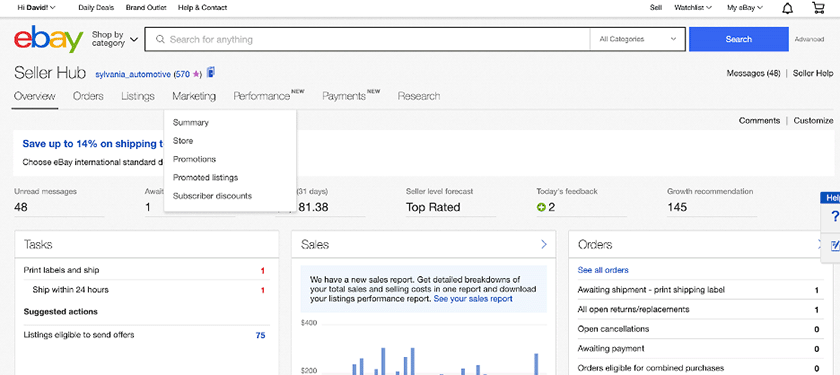The height and width of the screenshot is (375, 840).
Task: Open the Marketing tab
Action: coord(194,96)
